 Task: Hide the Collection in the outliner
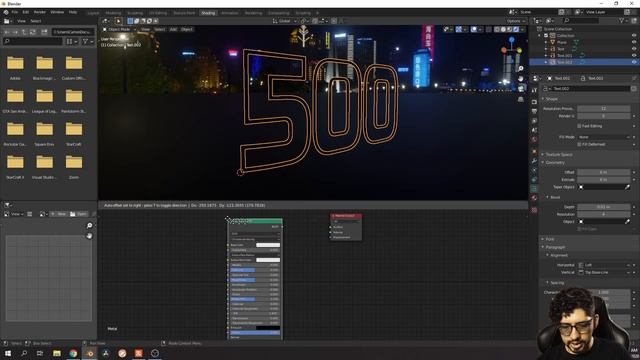[x=634, y=36]
